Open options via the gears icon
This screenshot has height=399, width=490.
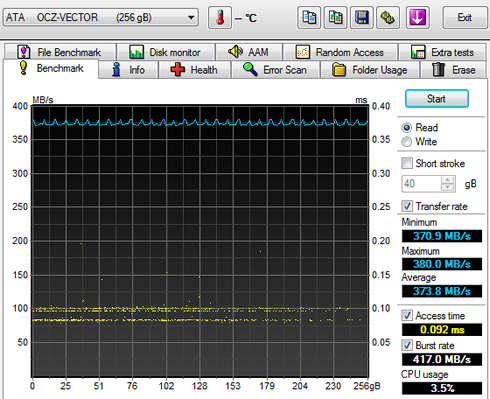(388, 18)
